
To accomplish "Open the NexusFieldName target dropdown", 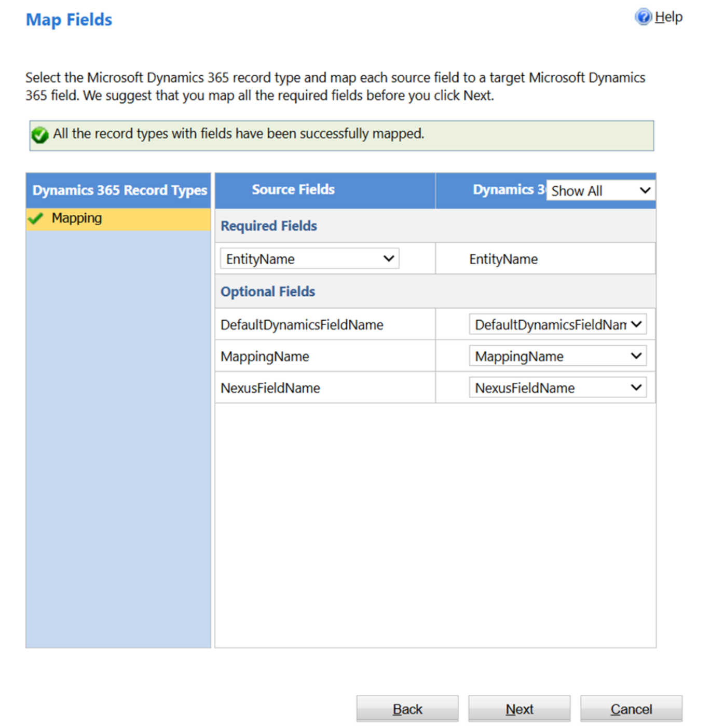I will click(558, 388).
